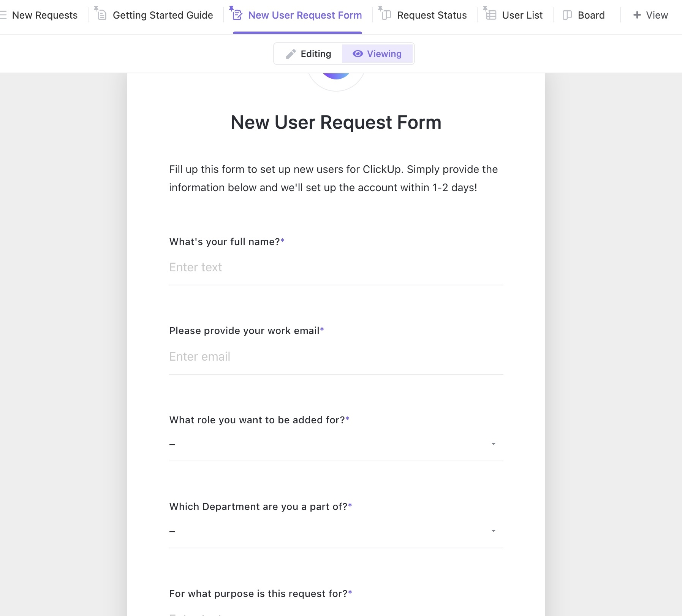Switch form to Viewing mode

point(377,54)
